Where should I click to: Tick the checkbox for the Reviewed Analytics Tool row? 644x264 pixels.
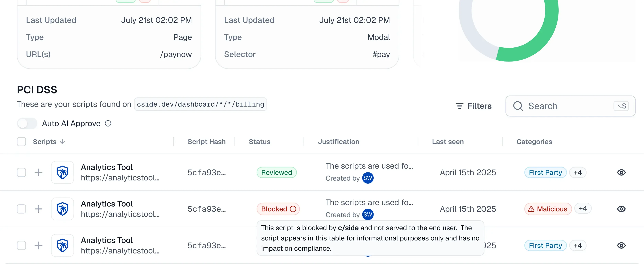[x=22, y=172]
